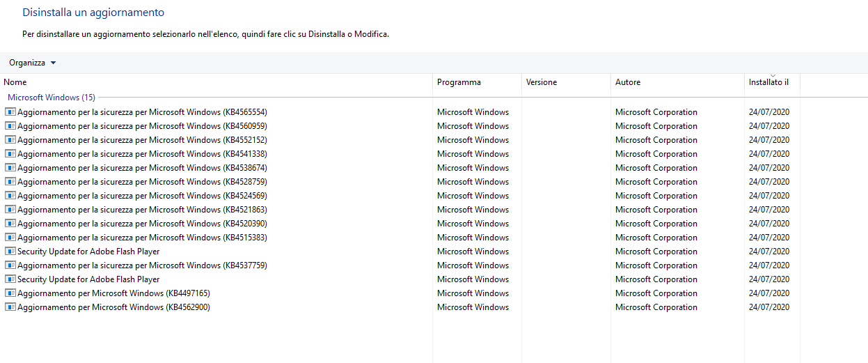868x363 pixels.
Task: Select the security update named KB4541338
Action: (142, 154)
